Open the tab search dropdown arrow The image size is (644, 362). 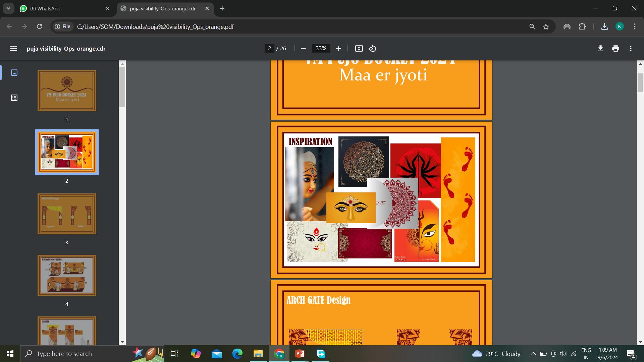tap(8, 8)
